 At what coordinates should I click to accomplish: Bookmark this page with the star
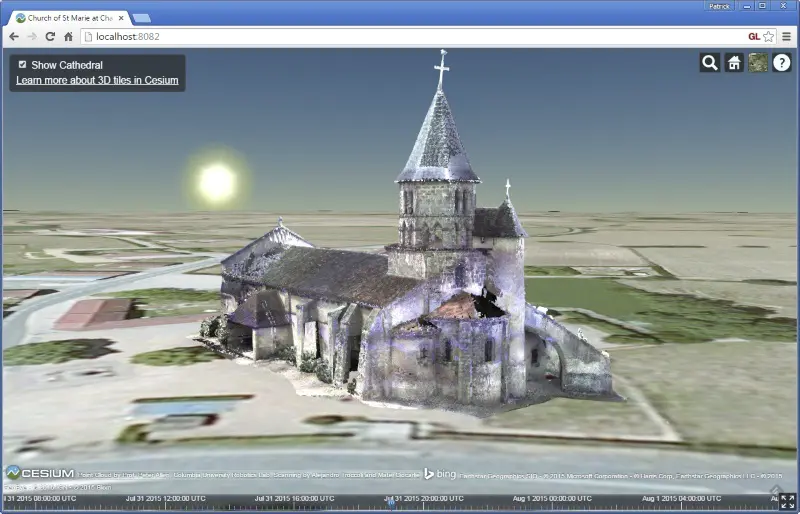pyautogui.click(x=768, y=36)
